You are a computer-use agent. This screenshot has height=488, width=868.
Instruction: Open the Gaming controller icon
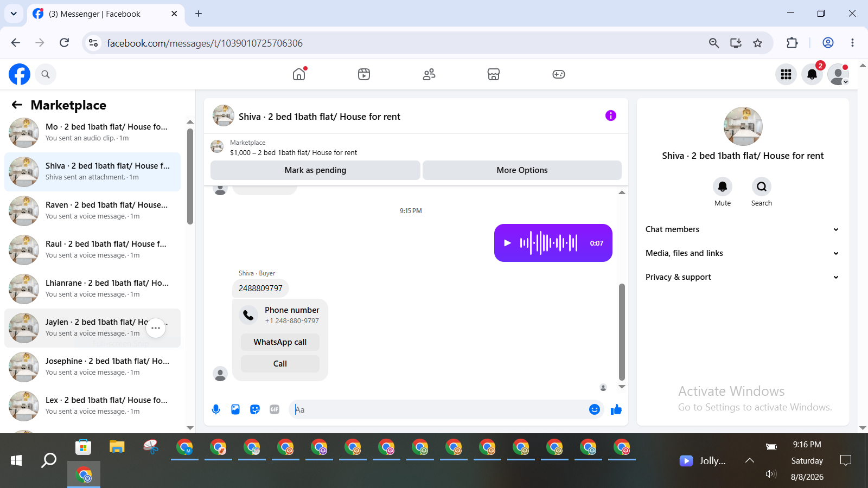pos(559,74)
